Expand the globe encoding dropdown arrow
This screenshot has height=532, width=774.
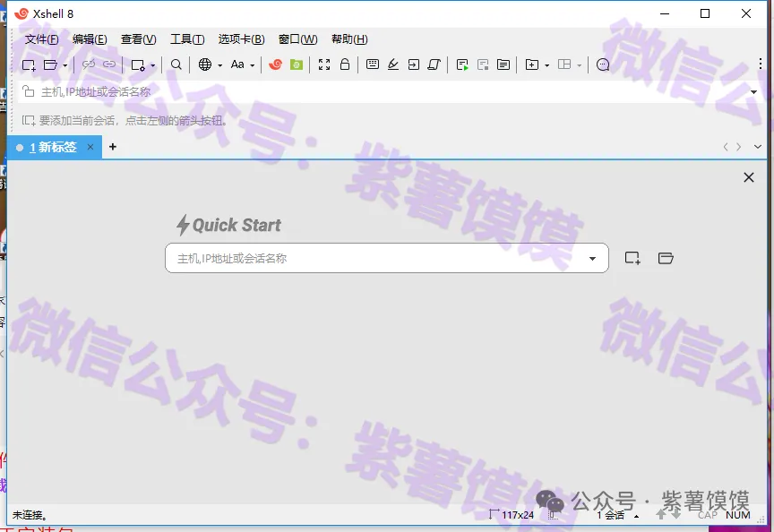click(x=219, y=65)
